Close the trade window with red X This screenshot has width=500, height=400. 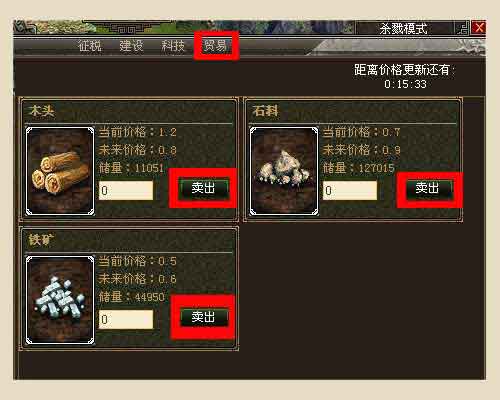(x=479, y=28)
